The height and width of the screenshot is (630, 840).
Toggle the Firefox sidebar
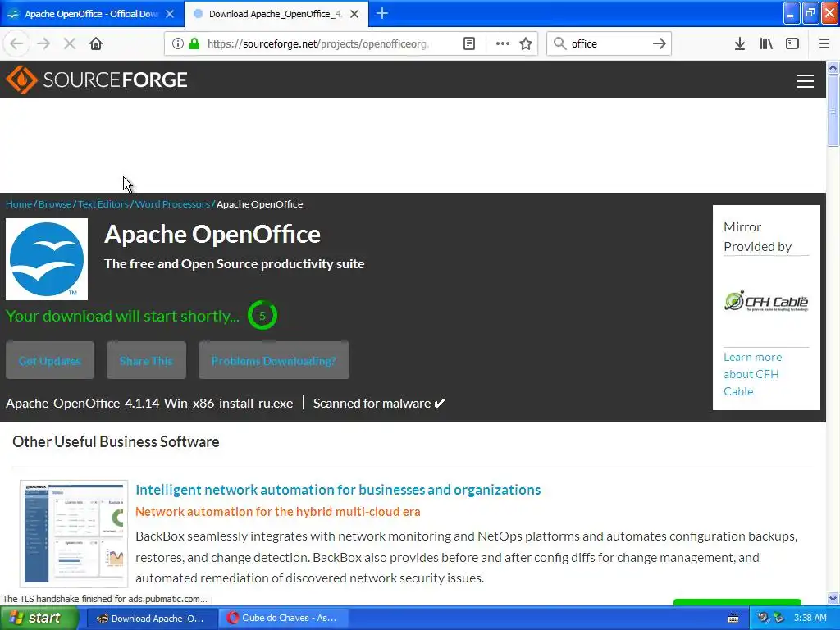pos(792,43)
